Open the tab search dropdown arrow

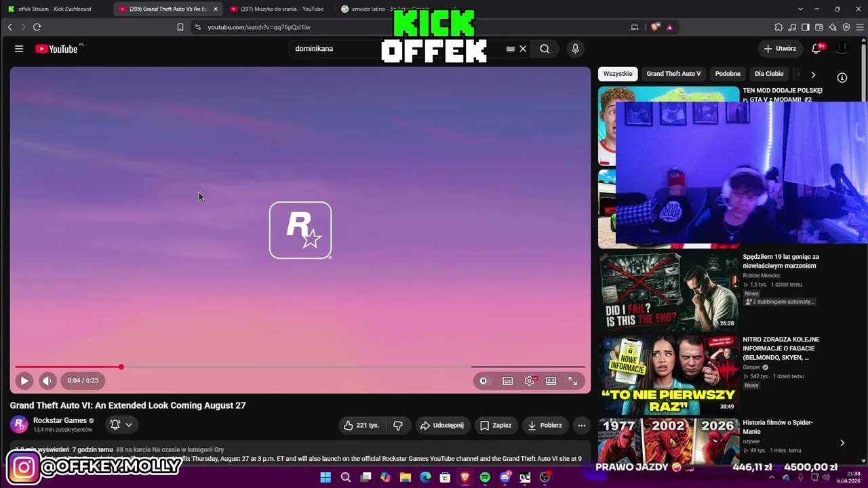[800, 9]
